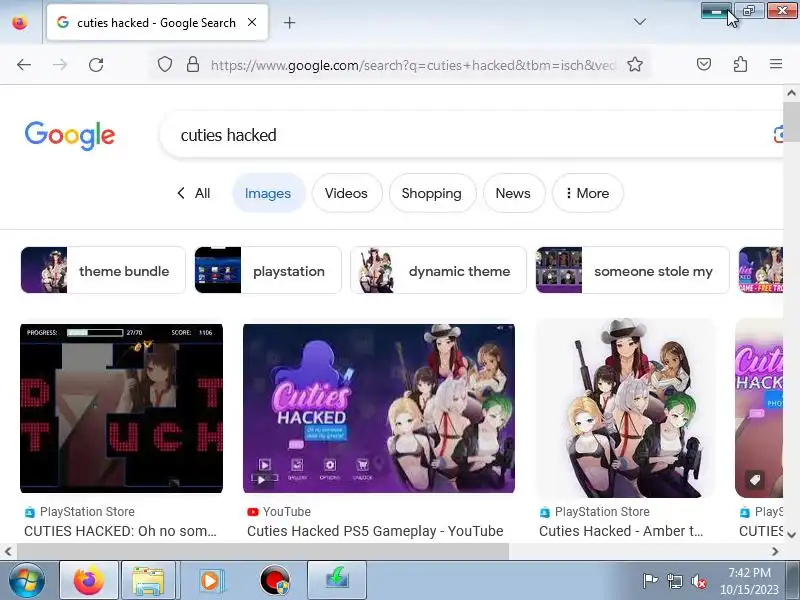Expand the list all tabs chevron
This screenshot has height=600, width=800.
pyautogui.click(x=639, y=22)
